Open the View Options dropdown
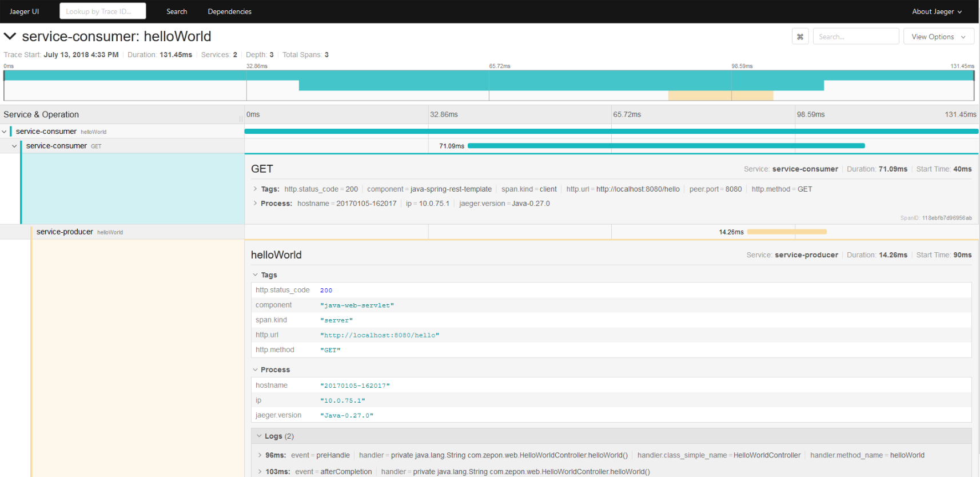The height and width of the screenshot is (477, 980). click(x=938, y=37)
